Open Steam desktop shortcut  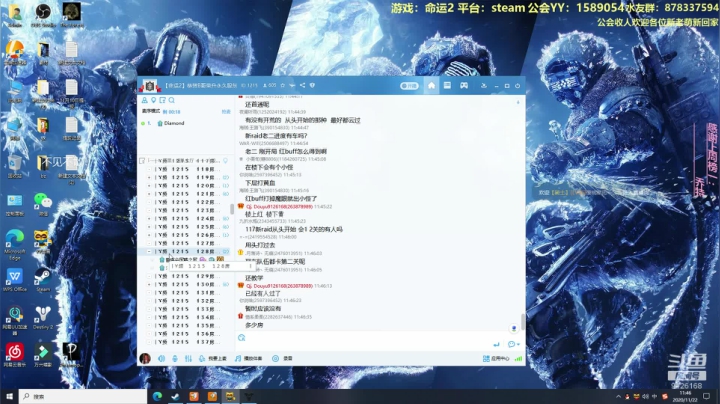tap(43, 280)
